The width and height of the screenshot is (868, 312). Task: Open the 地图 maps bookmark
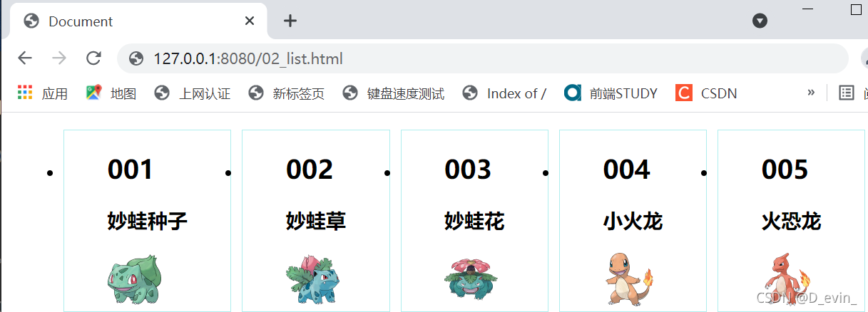click(111, 93)
